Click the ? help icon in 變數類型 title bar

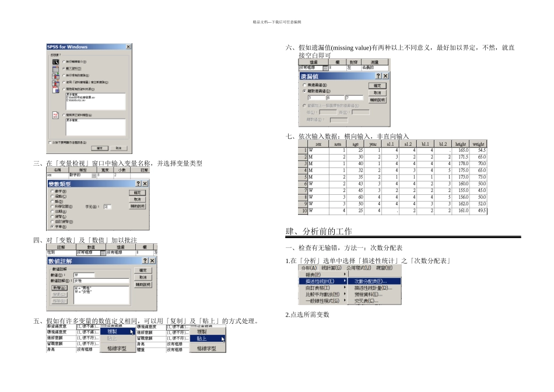(139, 183)
